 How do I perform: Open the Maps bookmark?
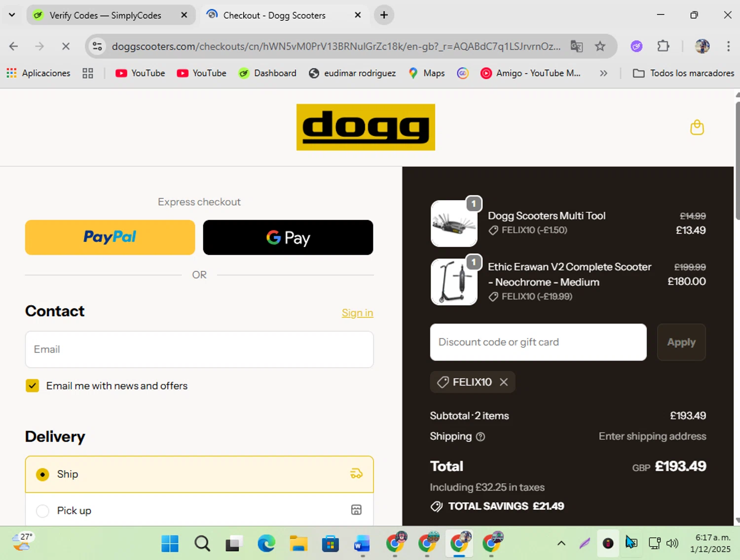coord(427,73)
